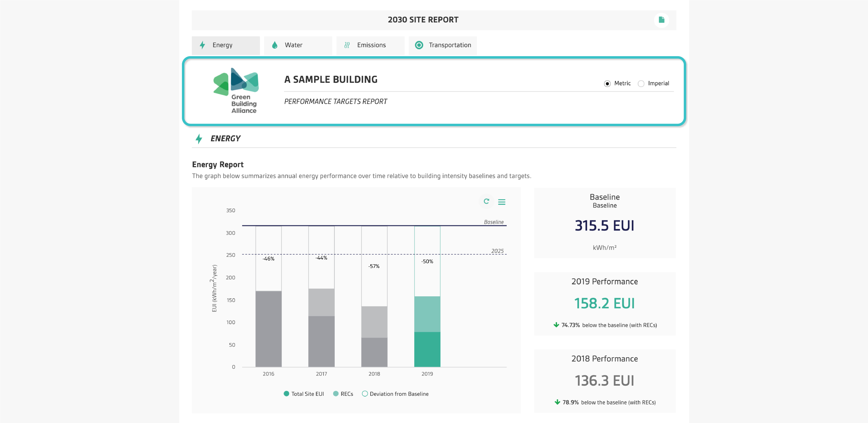The height and width of the screenshot is (423, 868).
Task: Click the Green Building Alliance logo
Action: [236, 90]
